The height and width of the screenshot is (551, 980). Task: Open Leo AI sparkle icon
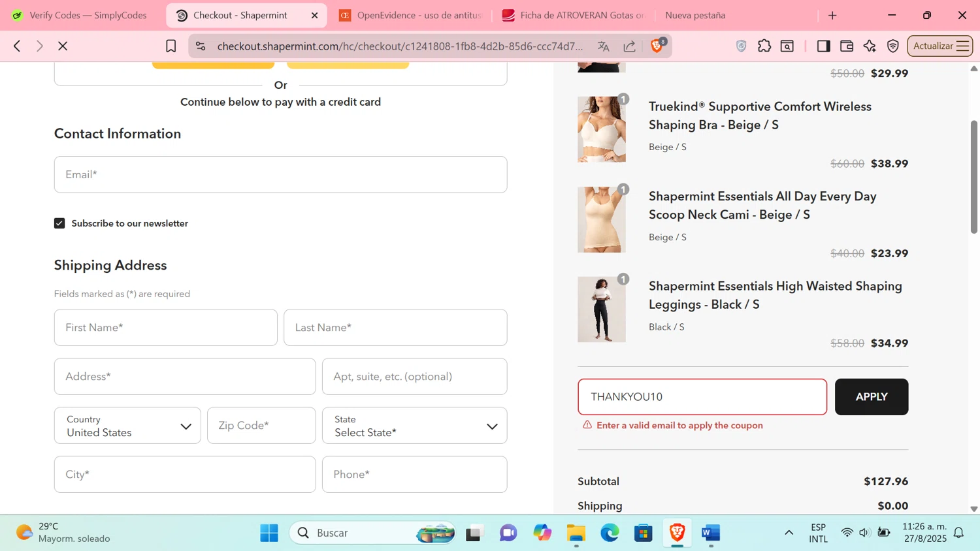tap(870, 46)
